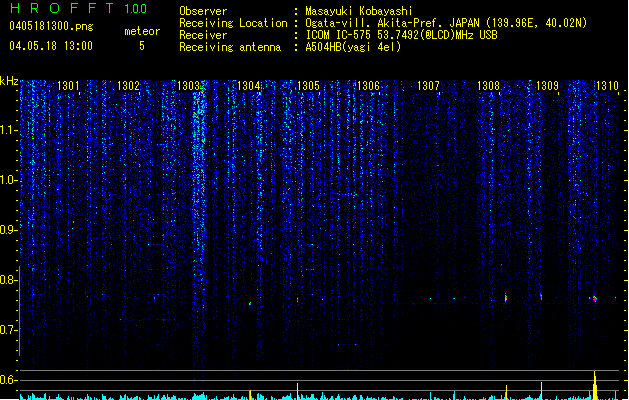
Task: Click the meteor label
Action: [142, 31]
